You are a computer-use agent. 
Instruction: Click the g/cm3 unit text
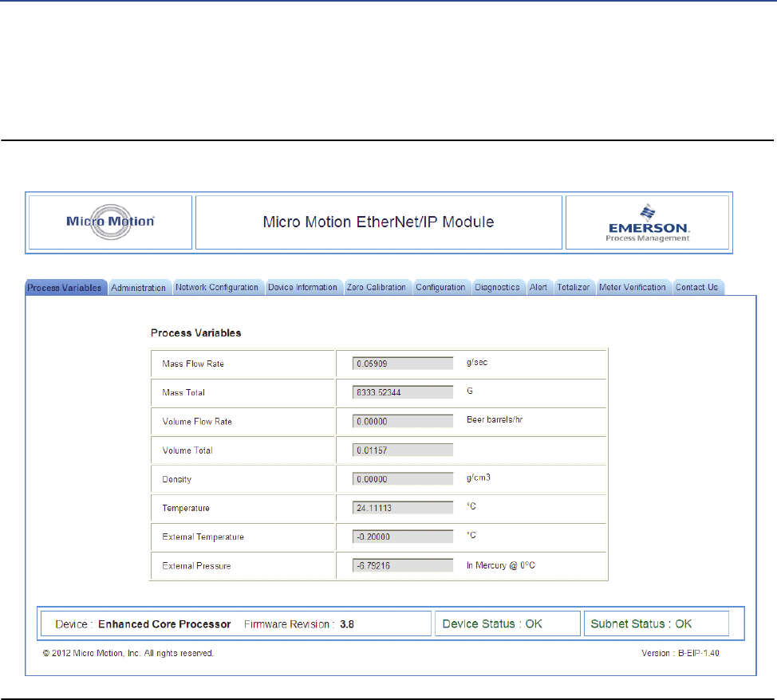tap(478, 478)
